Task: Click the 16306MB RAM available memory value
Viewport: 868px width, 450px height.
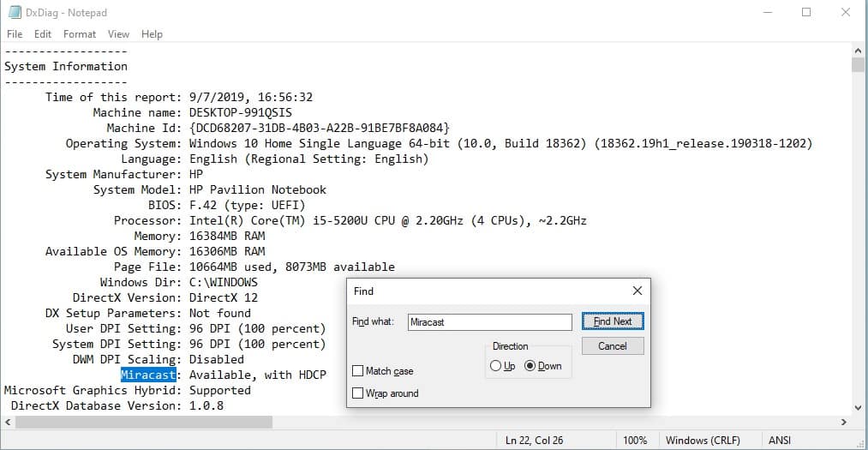Action: (227, 251)
